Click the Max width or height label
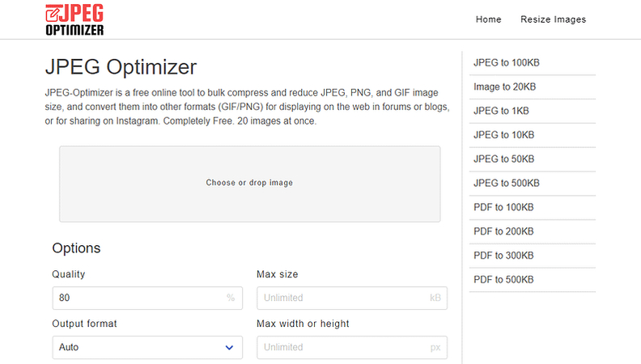The width and height of the screenshot is (641, 364). tap(303, 324)
